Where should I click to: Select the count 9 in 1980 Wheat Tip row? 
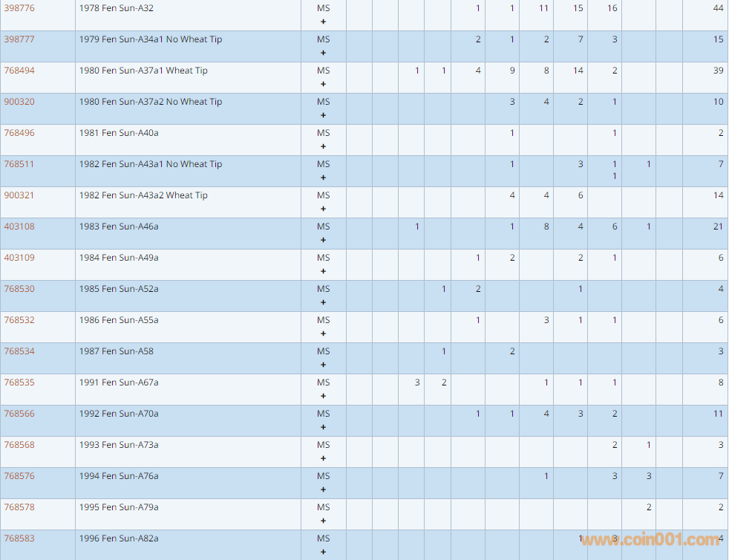point(511,71)
